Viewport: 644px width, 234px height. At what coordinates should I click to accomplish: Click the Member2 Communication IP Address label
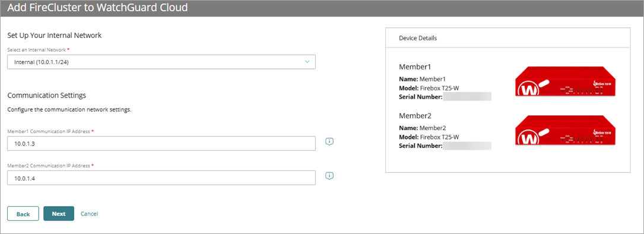coord(51,165)
